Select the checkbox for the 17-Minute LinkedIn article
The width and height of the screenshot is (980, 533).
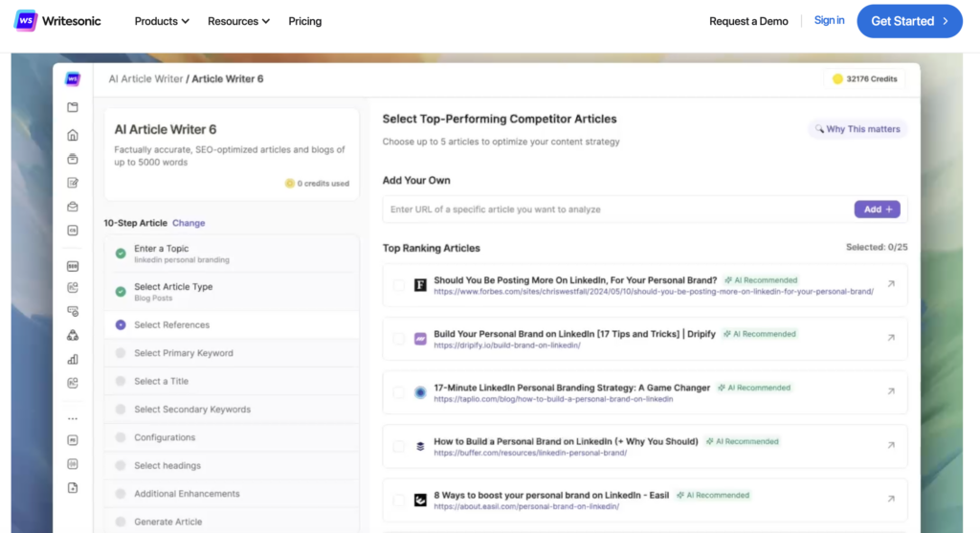pyautogui.click(x=398, y=392)
